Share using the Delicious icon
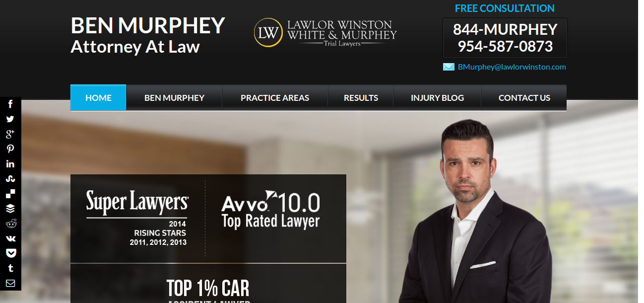This screenshot has width=644, height=303. pos(10,194)
